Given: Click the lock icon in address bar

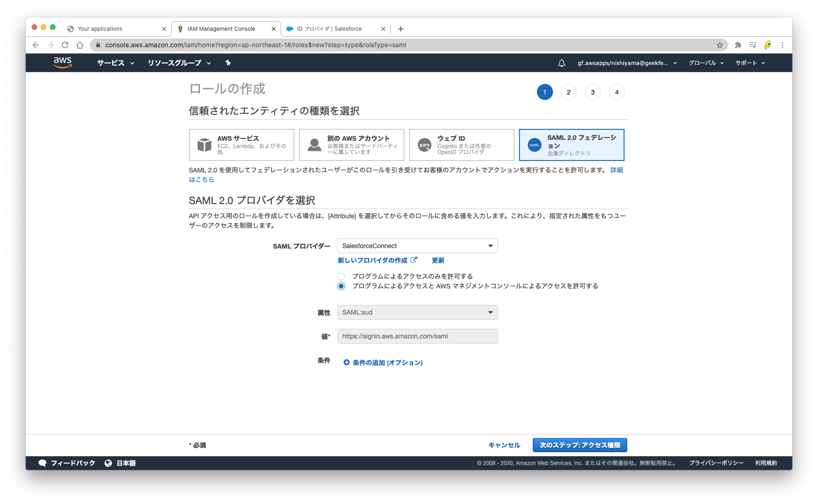Looking at the screenshot, I should click(98, 45).
